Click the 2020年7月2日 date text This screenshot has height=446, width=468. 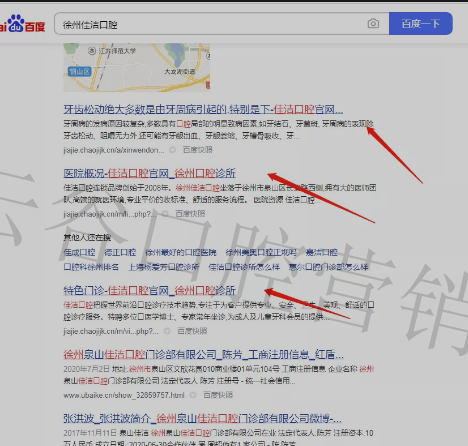tap(86, 369)
